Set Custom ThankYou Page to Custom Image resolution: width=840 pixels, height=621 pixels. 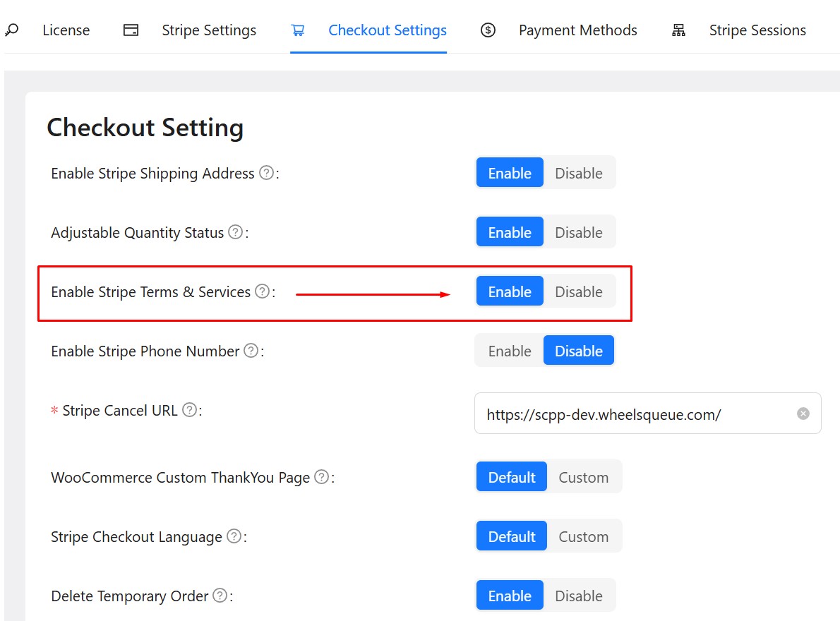click(x=583, y=478)
